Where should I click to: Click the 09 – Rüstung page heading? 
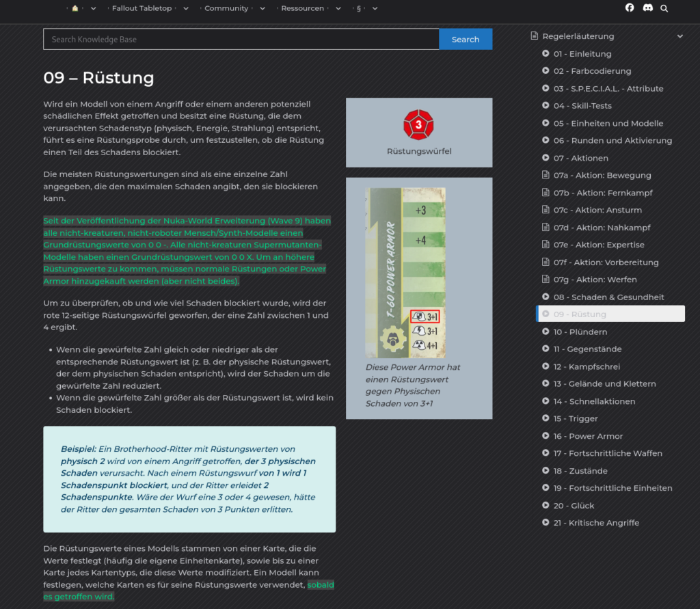click(98, 78)
